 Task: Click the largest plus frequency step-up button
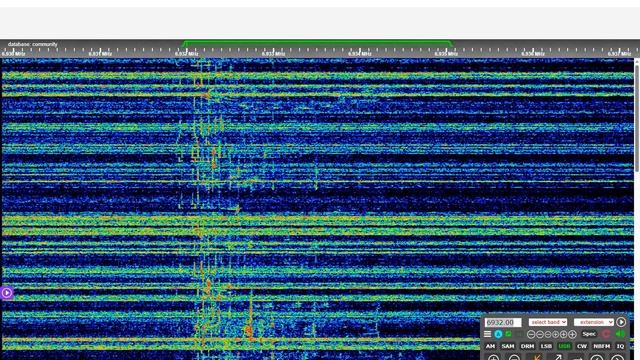click(572, 334)
